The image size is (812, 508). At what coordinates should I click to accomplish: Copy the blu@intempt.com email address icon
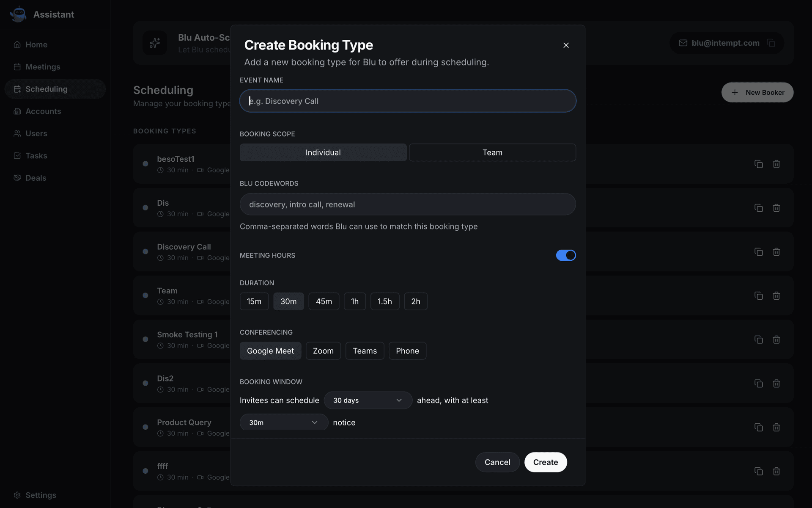tap(771, 43)
